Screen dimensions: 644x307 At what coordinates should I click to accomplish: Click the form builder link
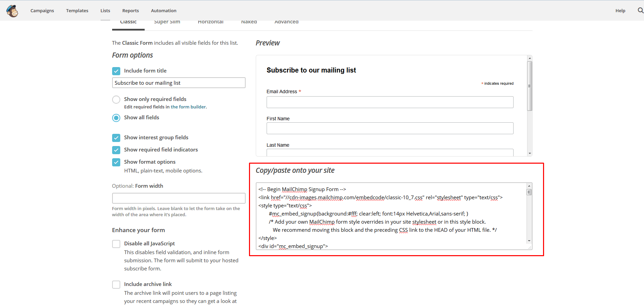(188, 106)
